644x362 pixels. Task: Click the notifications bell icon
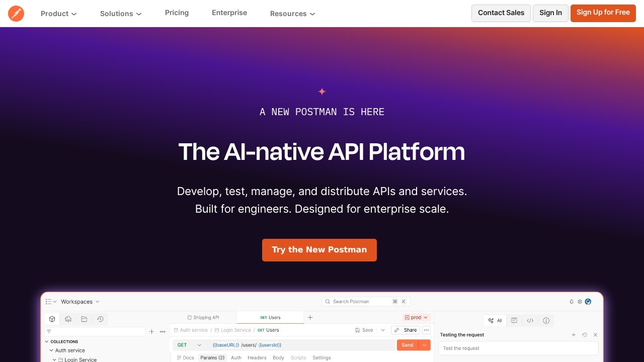[572, 302]
